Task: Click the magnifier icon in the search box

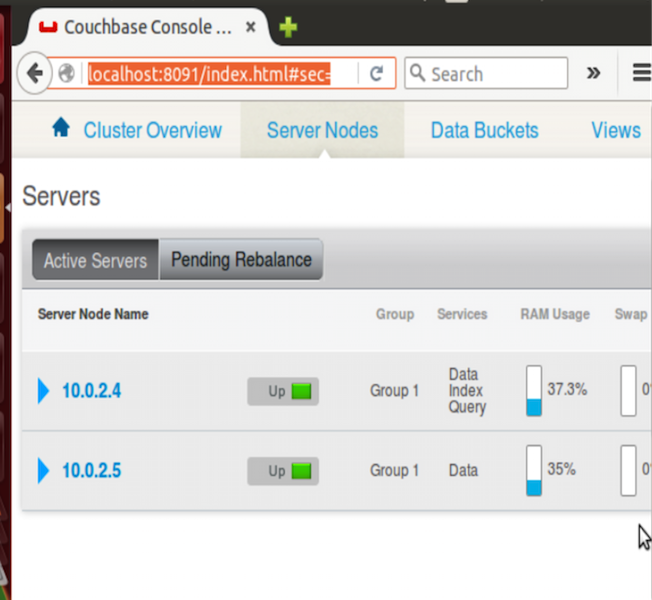Action: coord(417,73)
